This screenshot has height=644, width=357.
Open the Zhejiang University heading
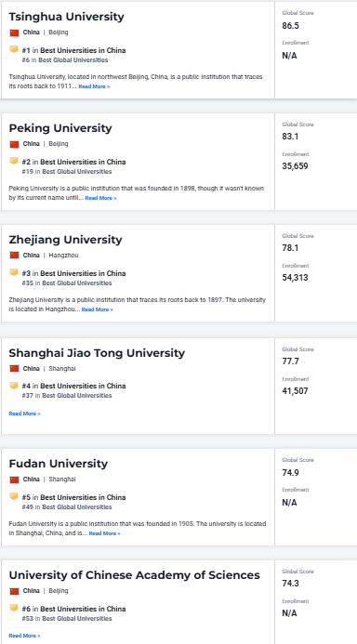(65, 240)
